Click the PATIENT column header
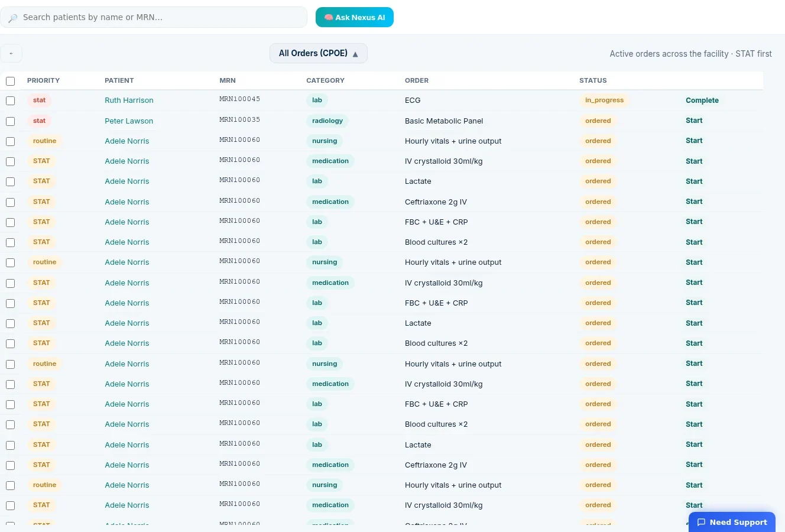The image size is (785, 532). pos(119,80)
